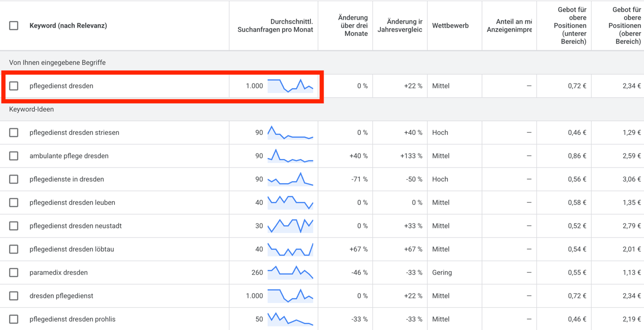Screen dimensions: 644x330
Task: Click the keyword 'pflegedienst dresden leuben'
Action: click(72, 203)
